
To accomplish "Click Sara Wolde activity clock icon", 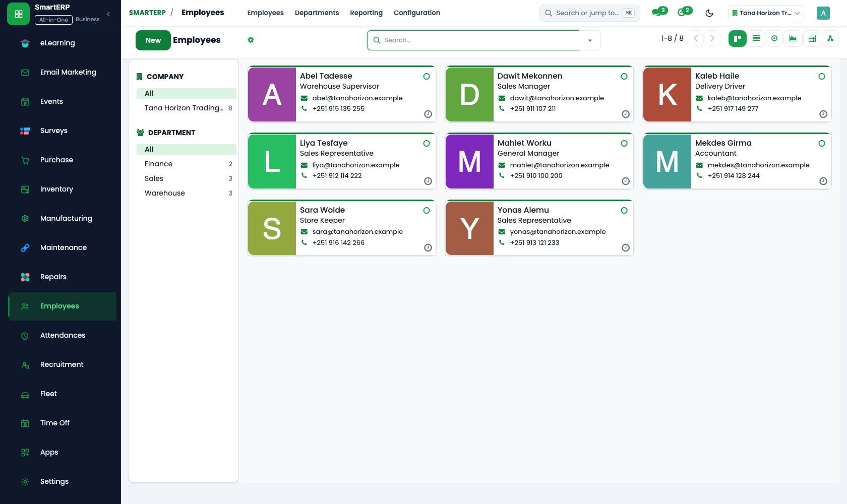I will 428,248.
